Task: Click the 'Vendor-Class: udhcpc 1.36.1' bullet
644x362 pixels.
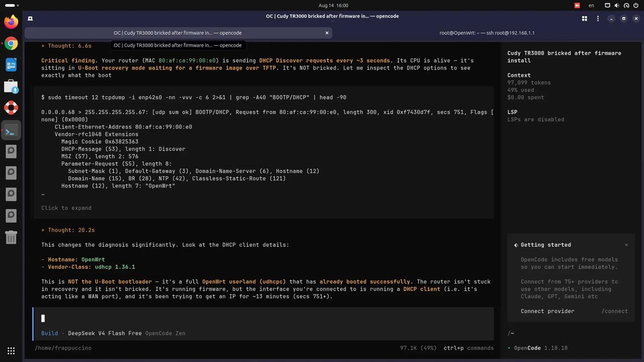Action: pyautogui.click(x=92, y=267)
